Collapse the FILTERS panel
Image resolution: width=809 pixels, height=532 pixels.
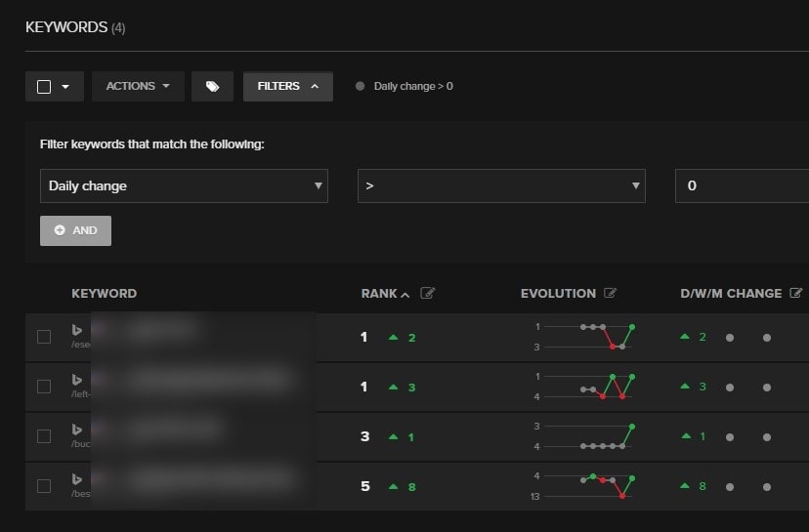point(288,86)
